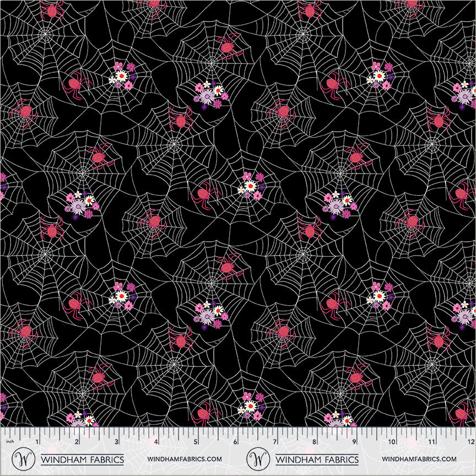The width and height of the screenshot is (476, 476).
Task: Click the circular W logo beneath ruler mark 7
Action: pyautogui.click(x=258, y=458)
